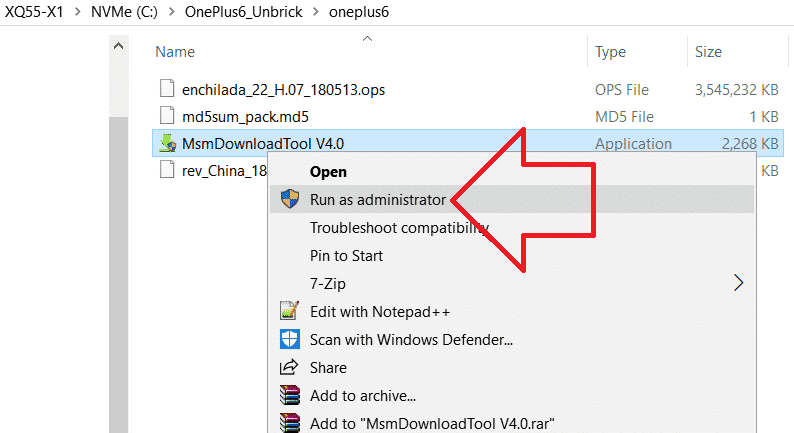The width and height of the screenshot is (794, 433).
Task: Click the Share icon in context menu
Action: (290, 367)
